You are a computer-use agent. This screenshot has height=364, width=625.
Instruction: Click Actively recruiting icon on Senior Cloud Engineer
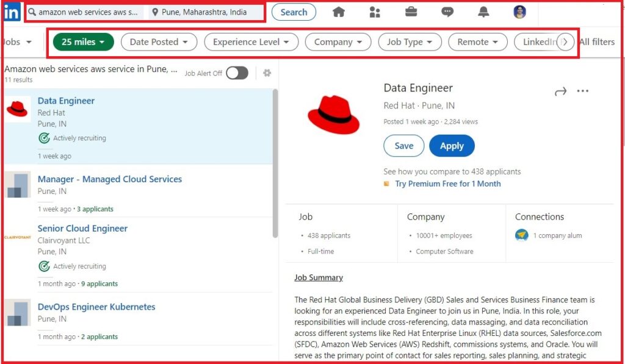44,266
